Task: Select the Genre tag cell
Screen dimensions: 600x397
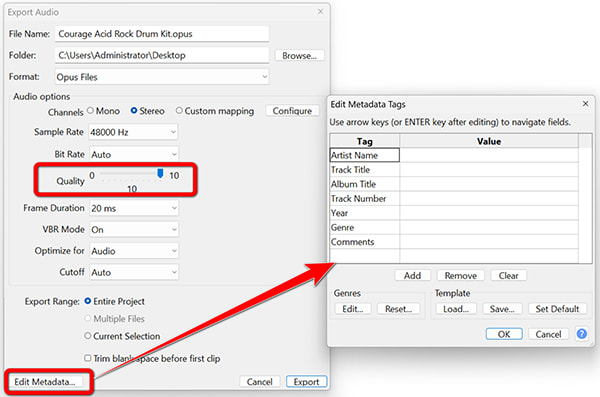Action: [x=365, y=227]
